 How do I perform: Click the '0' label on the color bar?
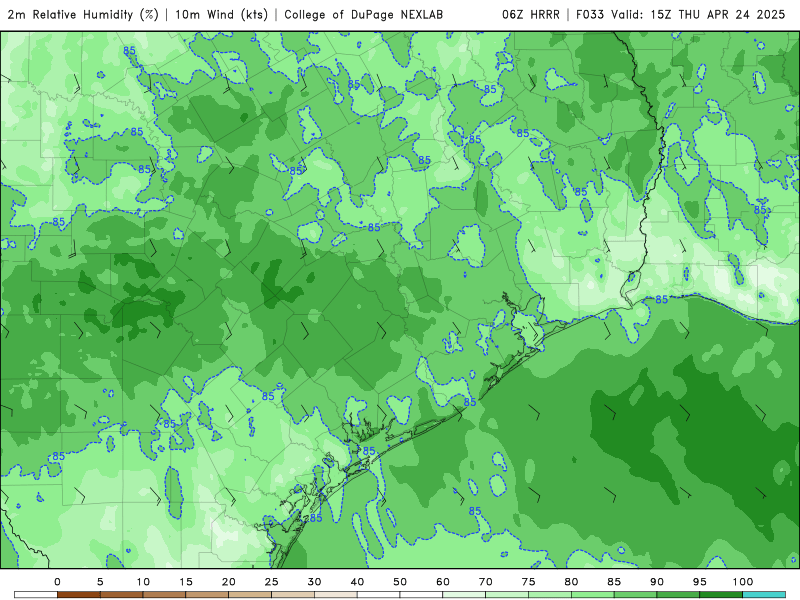pos(57,582)
